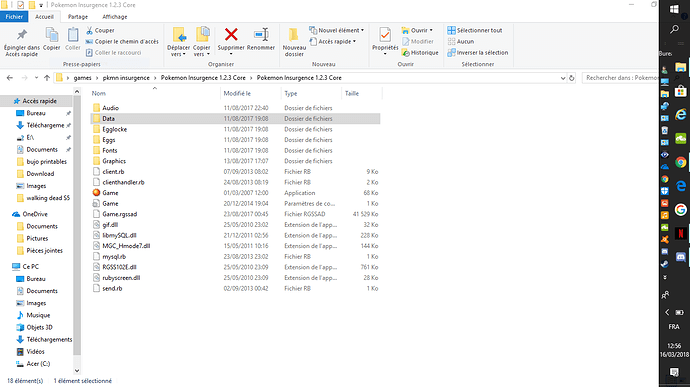
Task: Refresh the folder view
Action: [572, 78]
